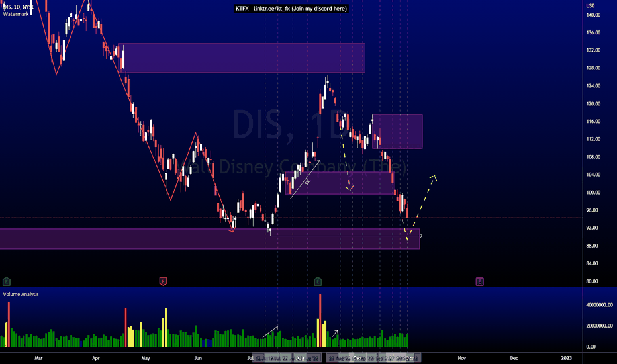Click the May label on time axis
The height and width of the screenshot is (364, 617).
point(146,358)
